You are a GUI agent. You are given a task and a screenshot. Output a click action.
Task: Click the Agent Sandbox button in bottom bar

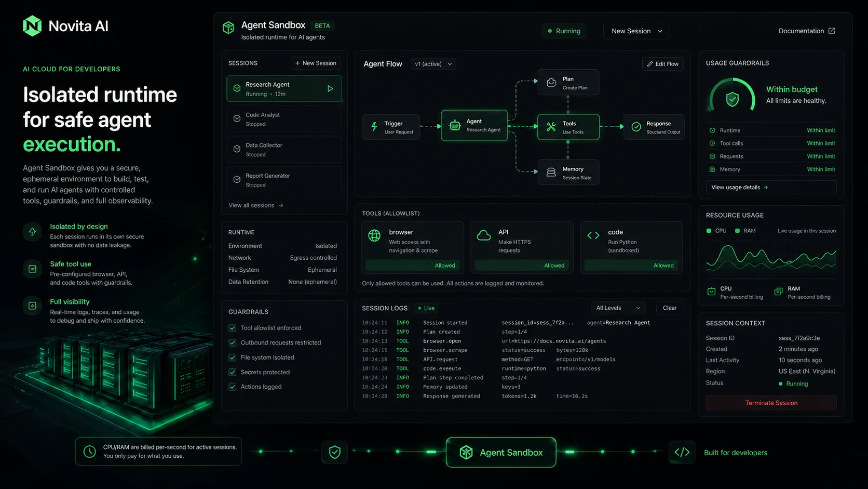click(x=501, y=452)
